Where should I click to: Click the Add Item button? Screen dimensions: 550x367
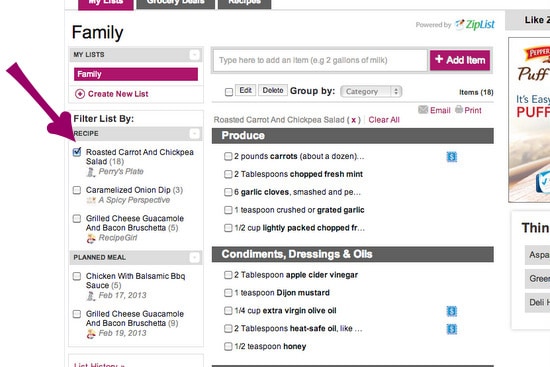pyautogui.click(x=460, y=60)
